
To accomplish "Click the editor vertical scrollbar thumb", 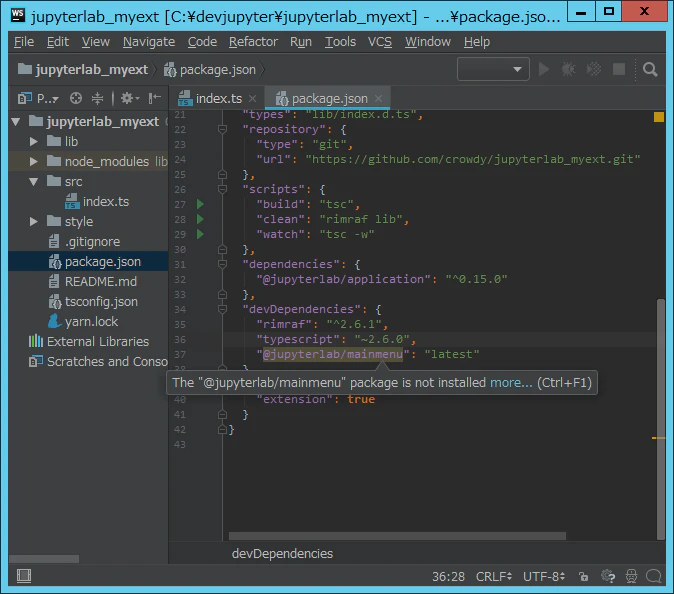I will click(x=661, y=419).
